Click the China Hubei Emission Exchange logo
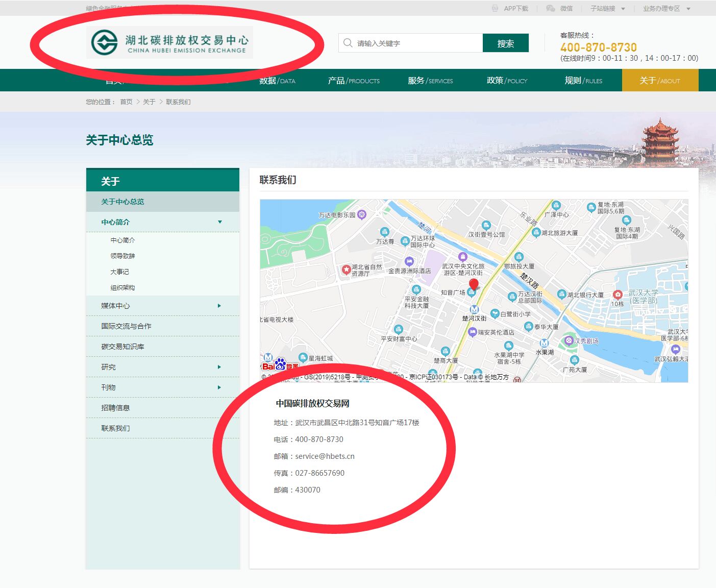This screenshot has height=588, width=716. point(170,42)
